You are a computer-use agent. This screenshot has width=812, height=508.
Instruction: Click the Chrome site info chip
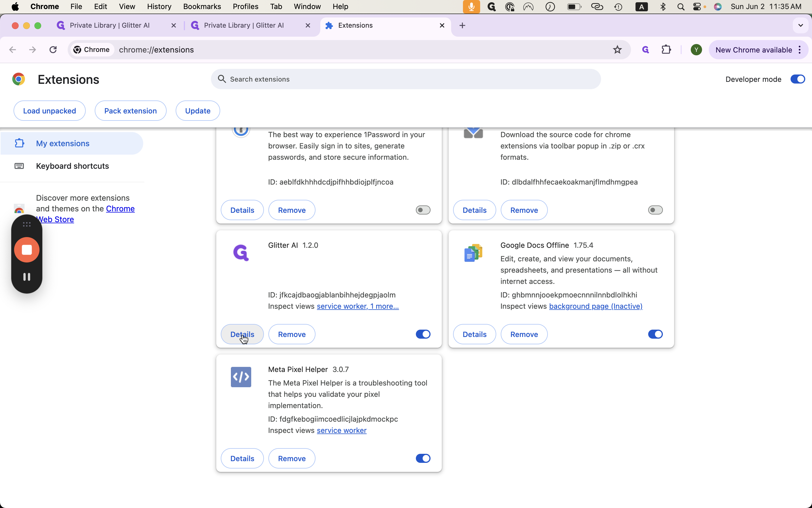pos(92,50)
